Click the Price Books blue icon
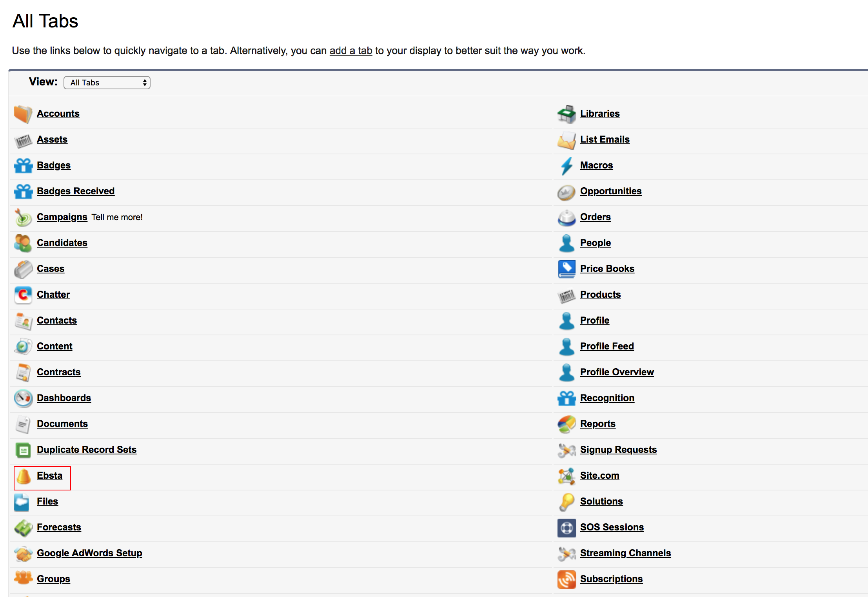 click(567, 269)
